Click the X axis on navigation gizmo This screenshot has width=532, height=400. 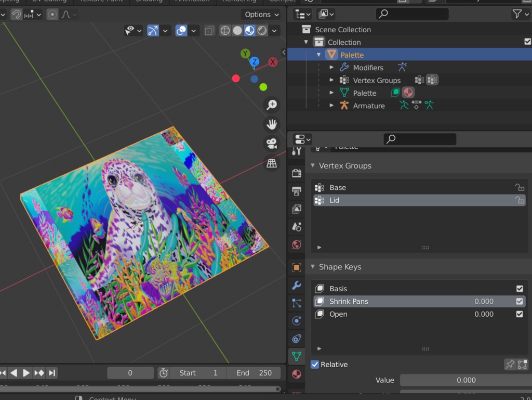tap(272, 62)
